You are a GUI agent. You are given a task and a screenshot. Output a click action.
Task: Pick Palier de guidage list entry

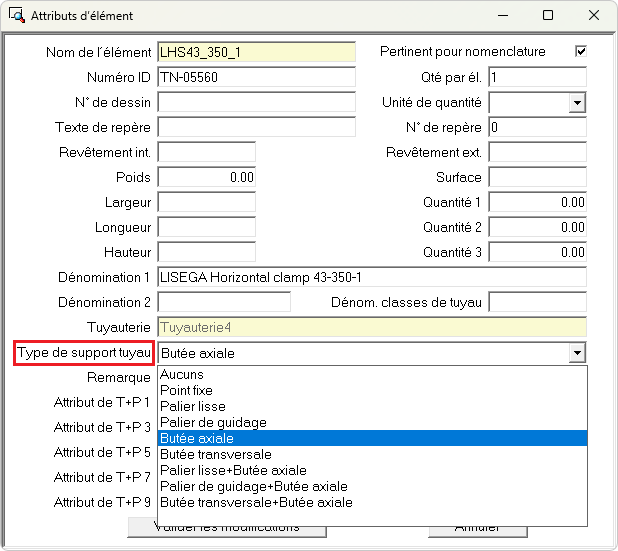click(x=213, y=422)
